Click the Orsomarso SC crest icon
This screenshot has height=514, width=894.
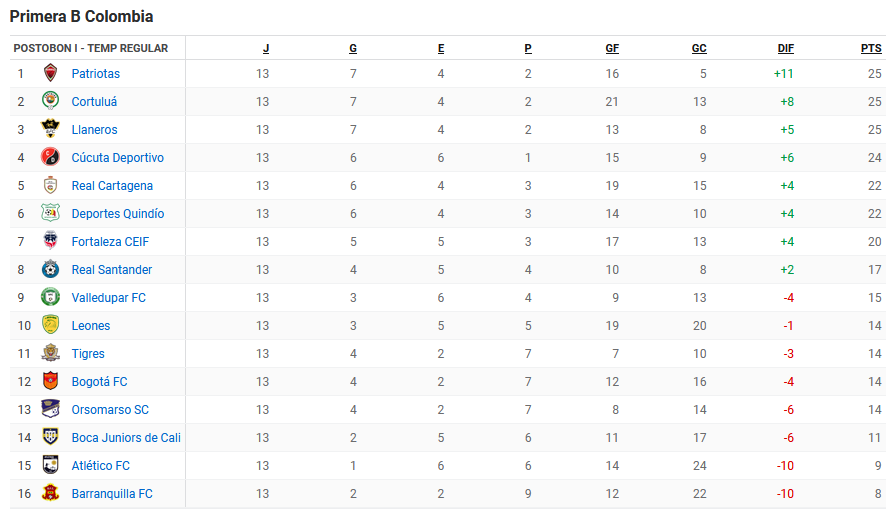pyautogui.click(x=50, y=409)
